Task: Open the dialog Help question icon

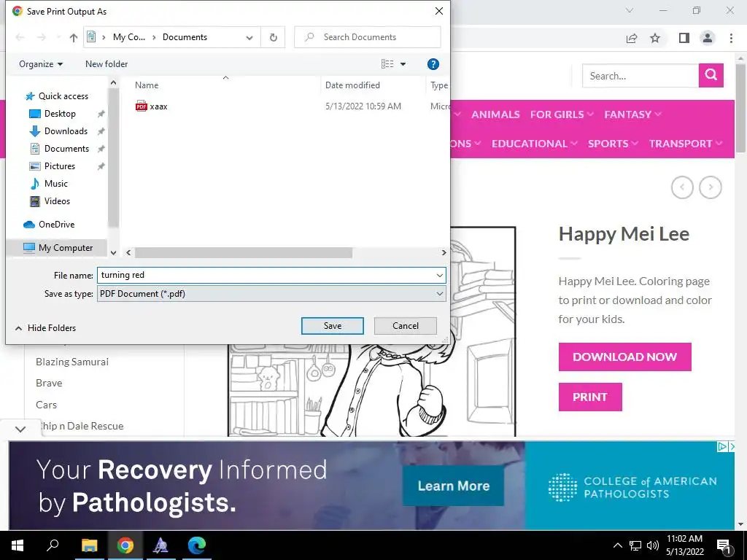Action: click(x=433, y=64)
